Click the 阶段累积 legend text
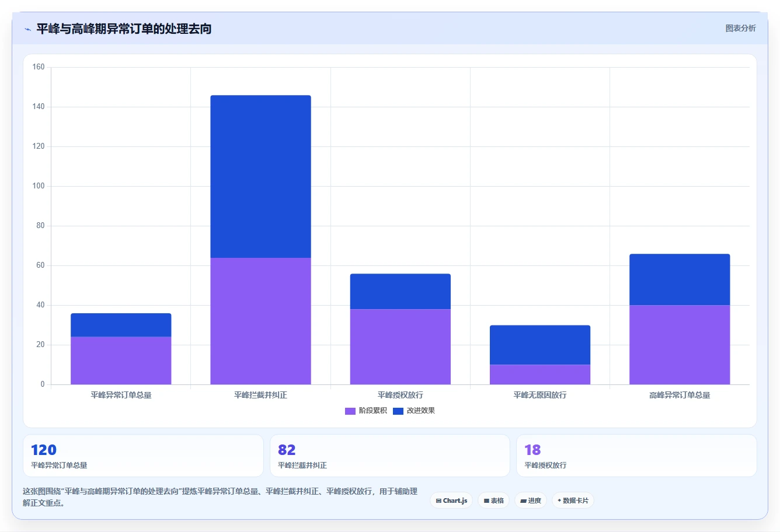Screen dimensions: 780x532 click(x=373, y=411)
